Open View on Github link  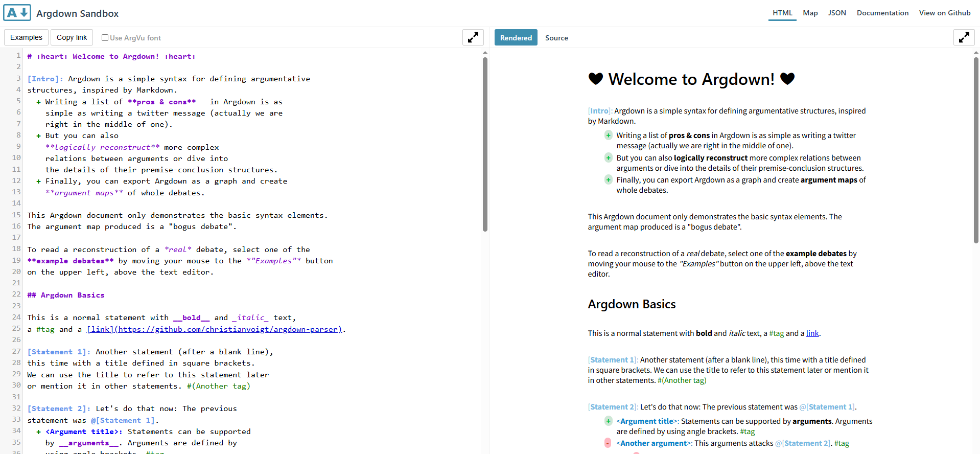(x=944, y=13)
